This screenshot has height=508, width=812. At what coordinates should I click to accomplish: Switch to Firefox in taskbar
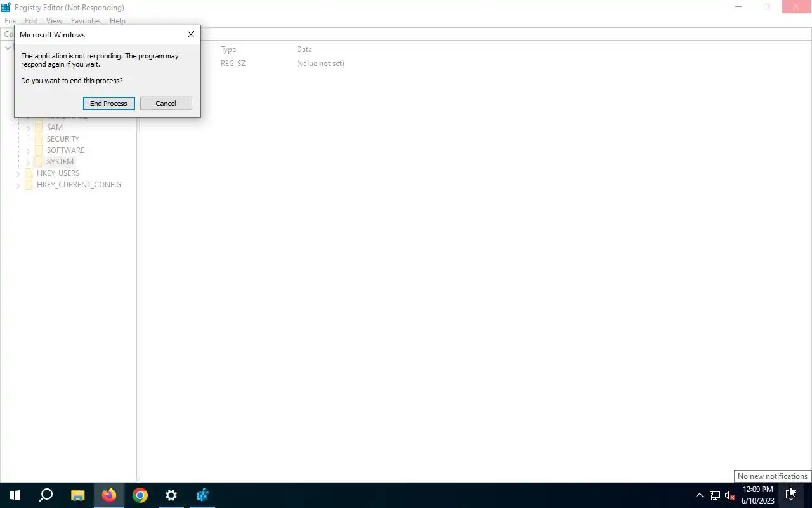(109, 495)
